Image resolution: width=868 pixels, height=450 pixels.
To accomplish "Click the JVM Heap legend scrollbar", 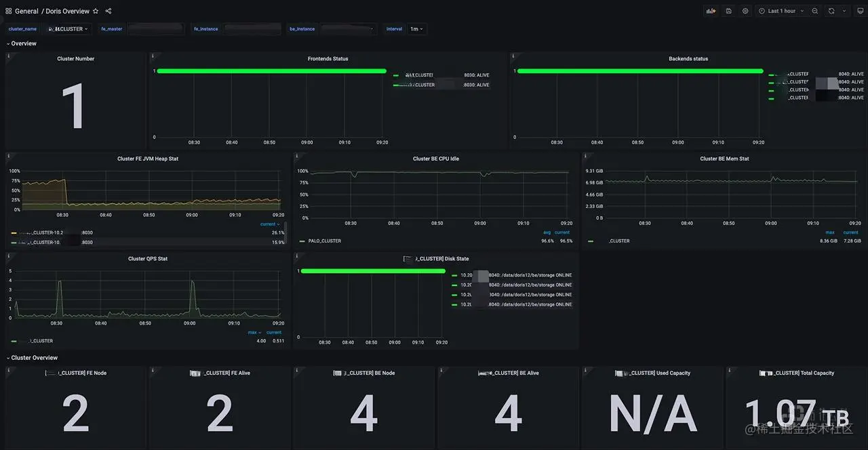I will [x=285, y=232].
